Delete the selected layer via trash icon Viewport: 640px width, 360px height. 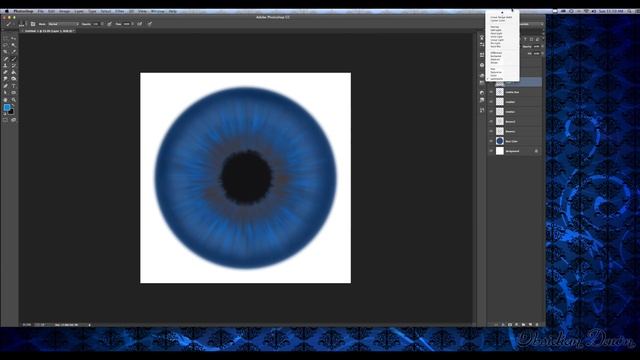coord(537,324)
